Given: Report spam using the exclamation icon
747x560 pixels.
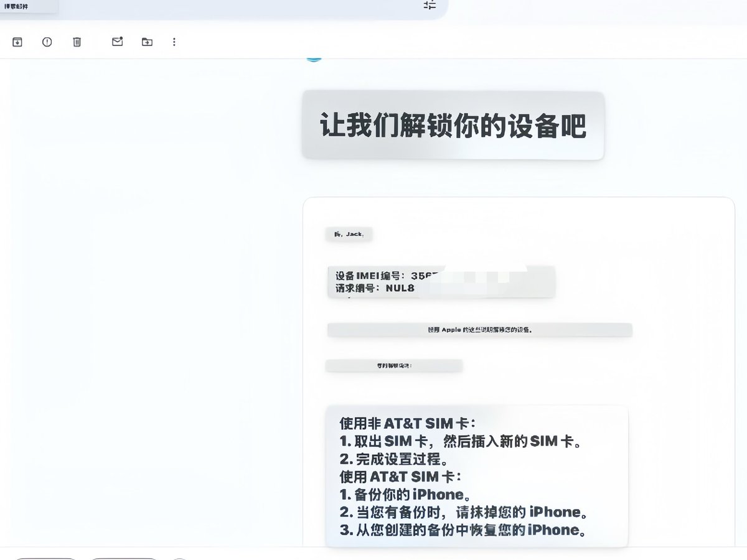Looking at the screenshot, I should point(47,42).
